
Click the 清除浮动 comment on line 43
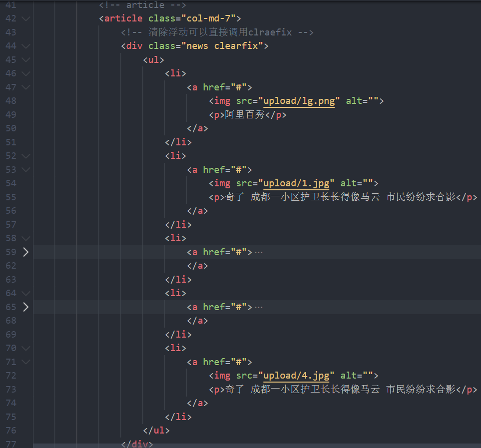217,32
